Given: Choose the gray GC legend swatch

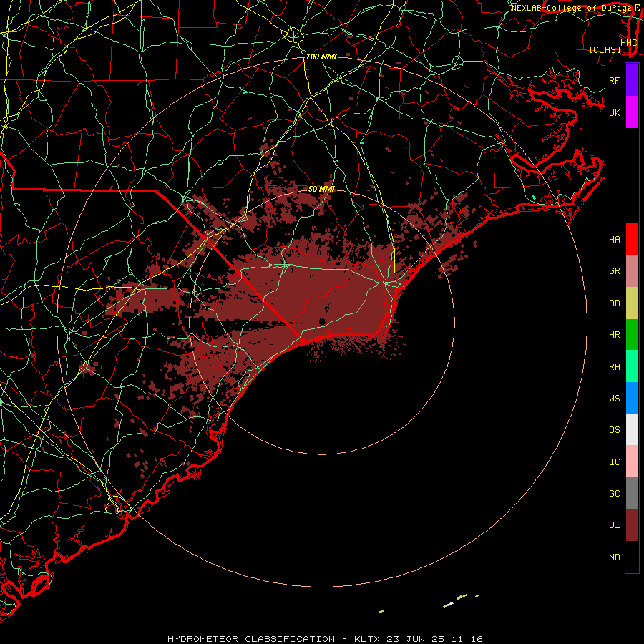Looking at the screenshot, I should point(632,493).
